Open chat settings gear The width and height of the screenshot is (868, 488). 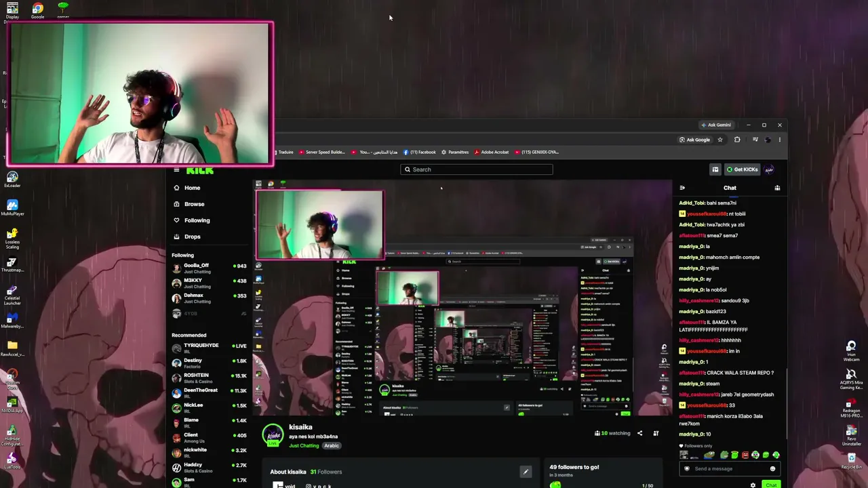point(753,485)
